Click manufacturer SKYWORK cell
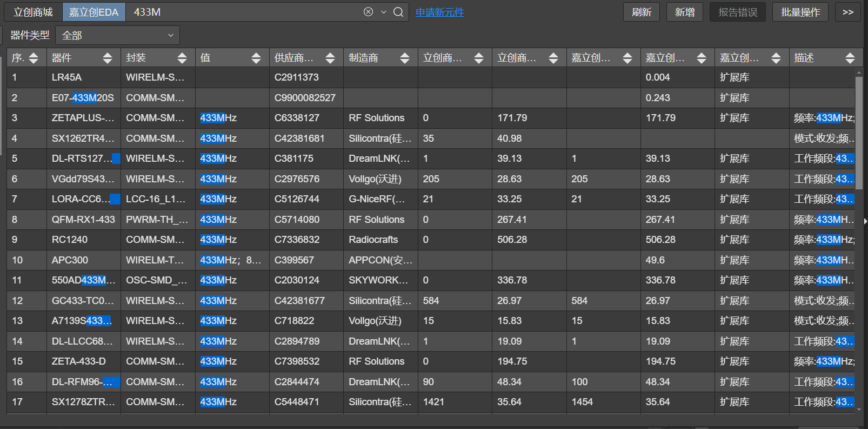The height and width of the screenshot is (429, 868). click(380, 280)
